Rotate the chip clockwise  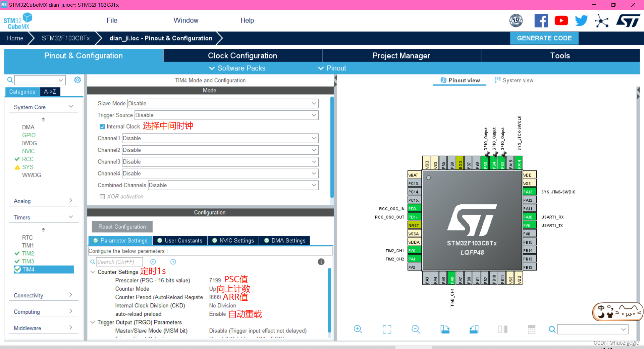tap(445, 329)
